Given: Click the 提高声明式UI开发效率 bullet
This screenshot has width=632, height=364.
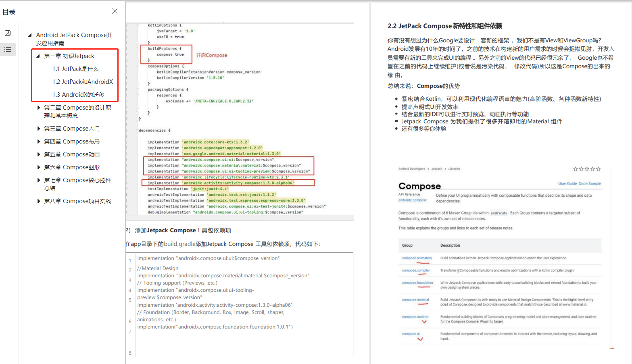Looking at the screenshot, I should tap(430, 107).
